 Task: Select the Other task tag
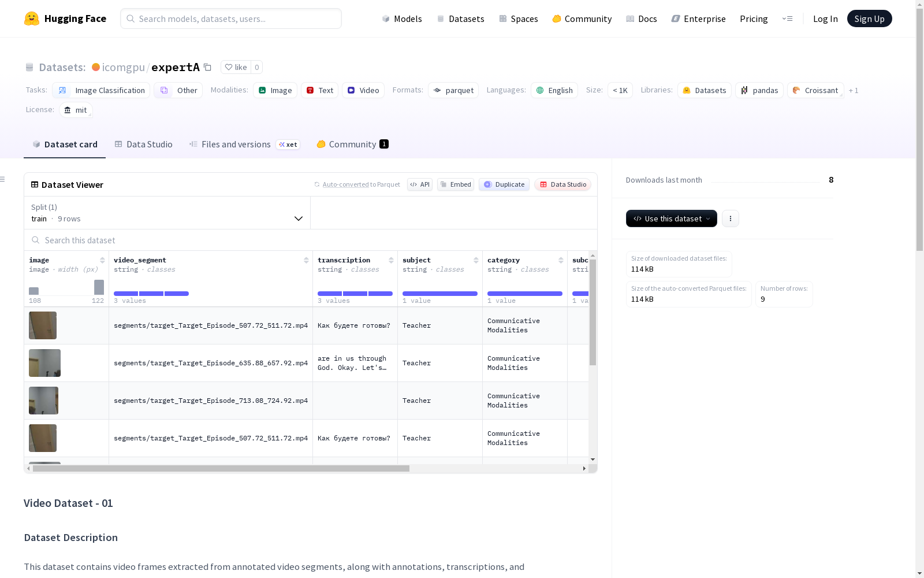[x=178, y=90]
